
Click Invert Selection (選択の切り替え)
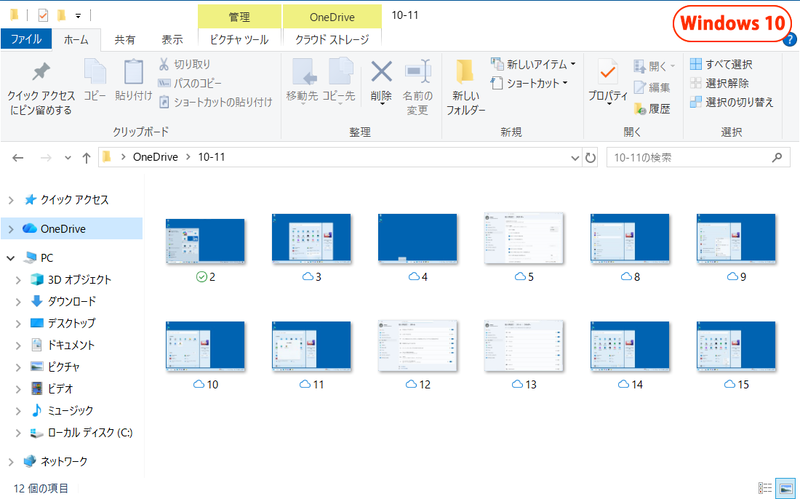[x=731, y=102]
